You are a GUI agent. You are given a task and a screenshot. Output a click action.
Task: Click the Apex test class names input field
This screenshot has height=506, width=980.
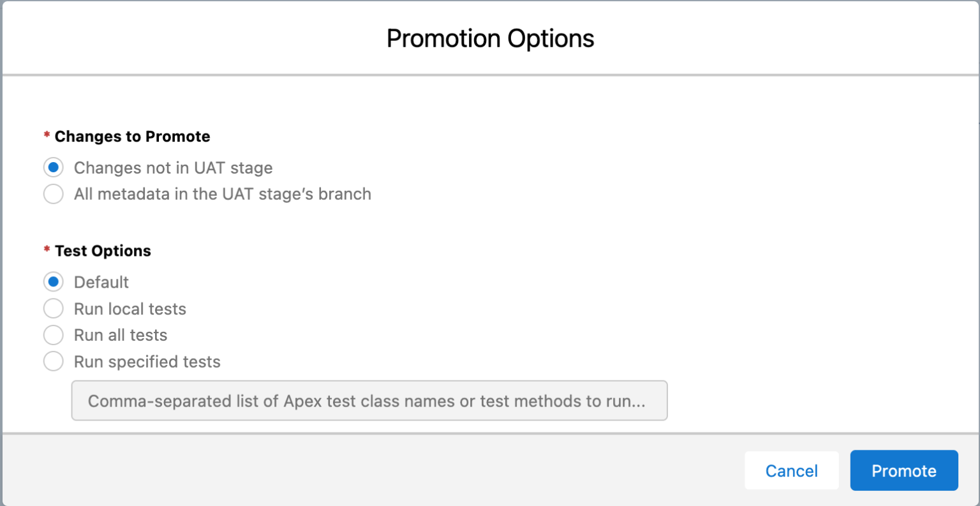click(369, 401)
